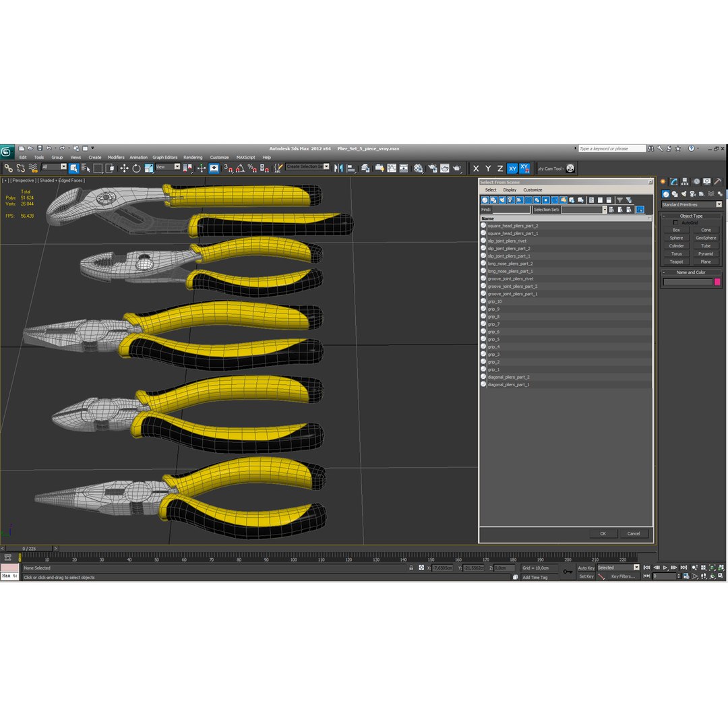
Task: Toggle Set Key mode
Action: click(586, 576)
